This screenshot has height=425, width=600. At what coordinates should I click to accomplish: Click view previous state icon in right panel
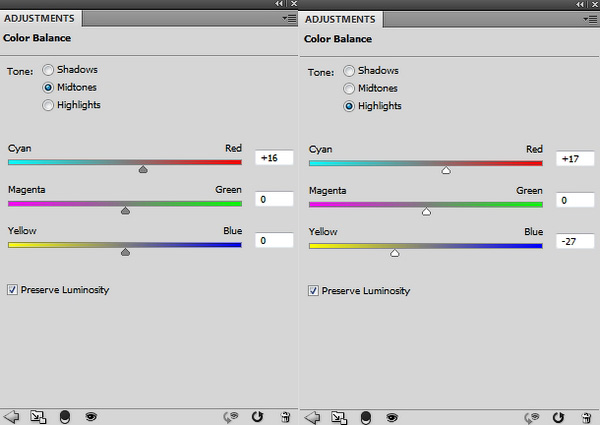click(x=532, y=417)
